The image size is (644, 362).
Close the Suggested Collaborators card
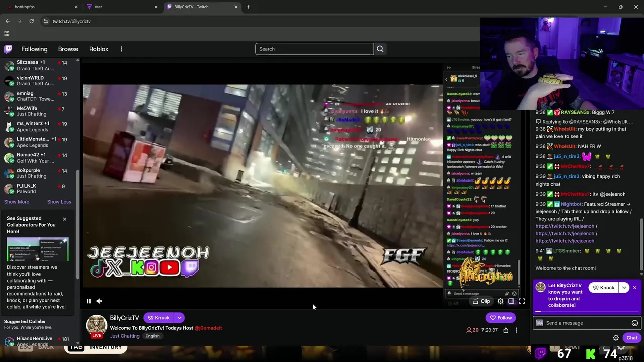click(64, 219)
